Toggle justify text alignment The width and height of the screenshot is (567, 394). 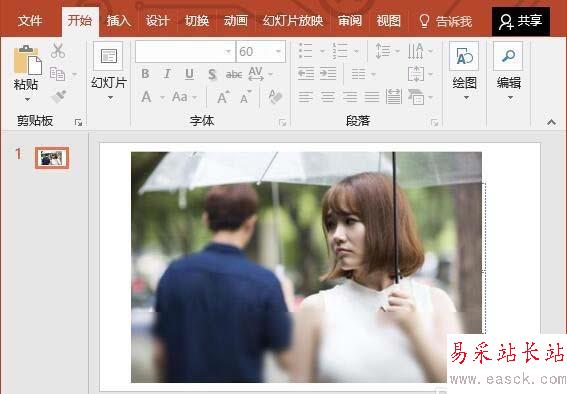pyautogui.click(x=372, y=97)
